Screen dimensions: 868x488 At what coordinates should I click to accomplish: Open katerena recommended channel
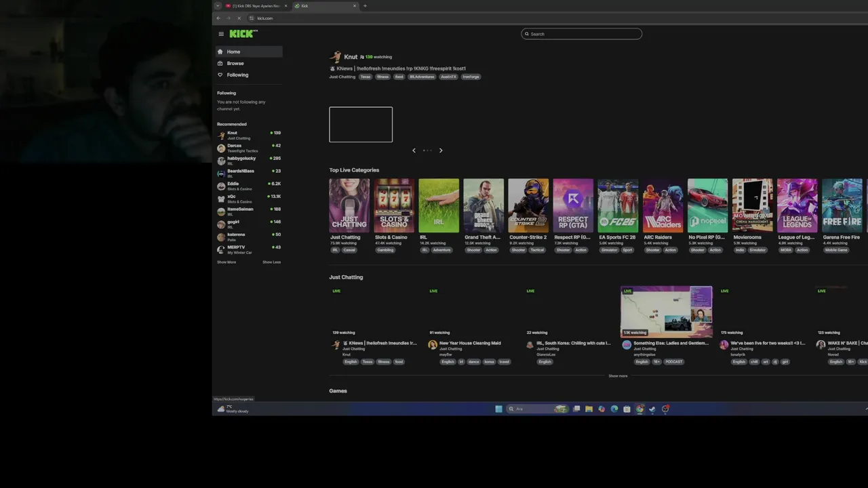(x=248, y=237)
